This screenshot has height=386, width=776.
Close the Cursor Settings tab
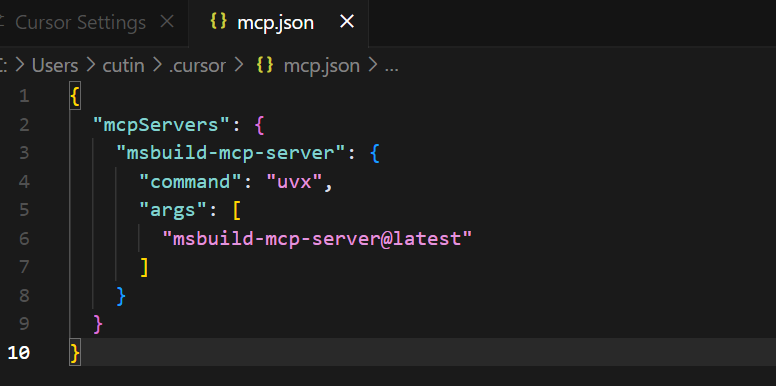click(x=168, y=21)
